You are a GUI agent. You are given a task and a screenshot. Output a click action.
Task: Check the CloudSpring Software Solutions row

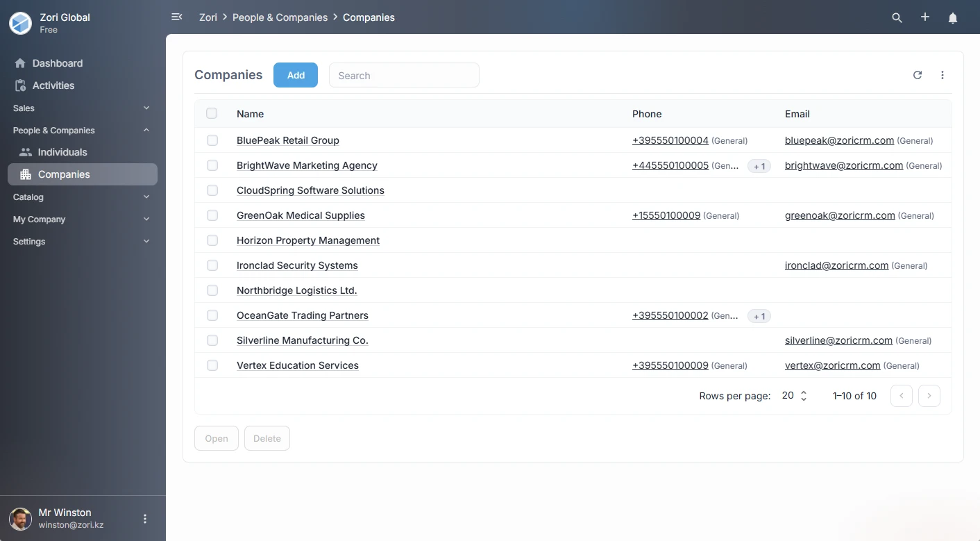coord(212,190)
